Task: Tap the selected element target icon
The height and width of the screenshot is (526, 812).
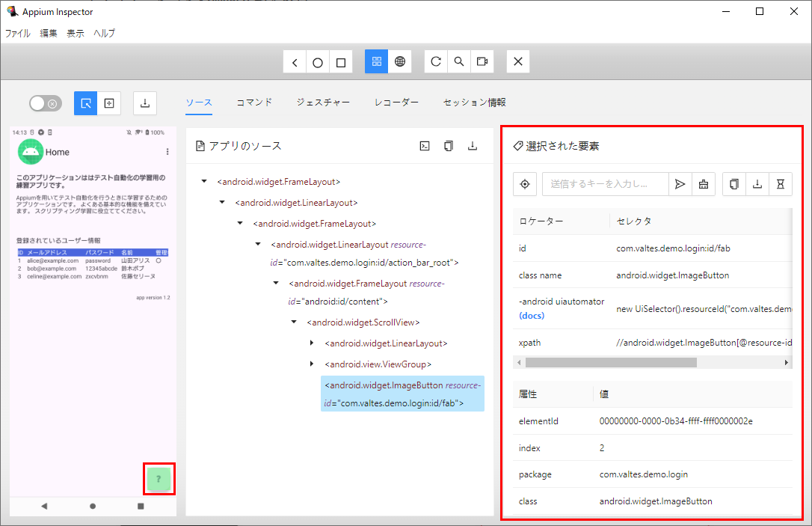Action: pos(525,184)
